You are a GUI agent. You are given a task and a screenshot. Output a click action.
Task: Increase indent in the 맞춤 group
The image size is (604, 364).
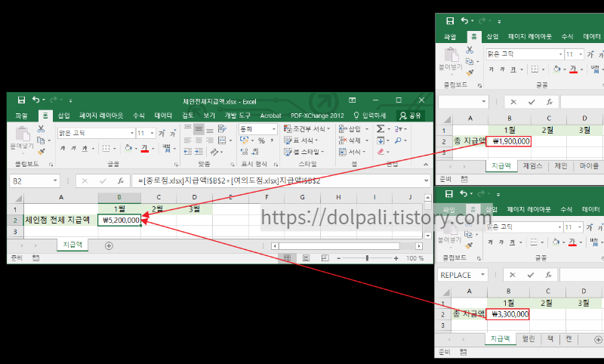199,152
